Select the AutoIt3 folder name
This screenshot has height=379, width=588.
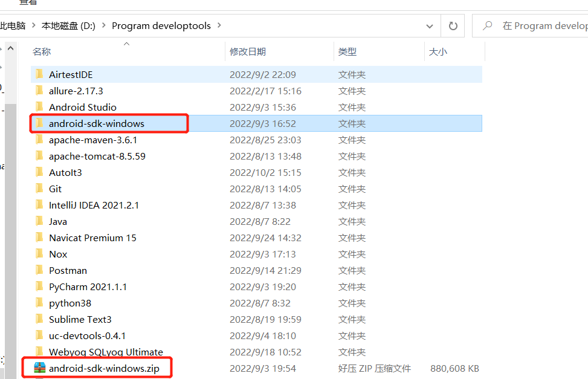tap(65, 172)
